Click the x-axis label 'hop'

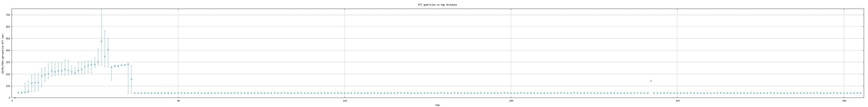pos(437,105)
